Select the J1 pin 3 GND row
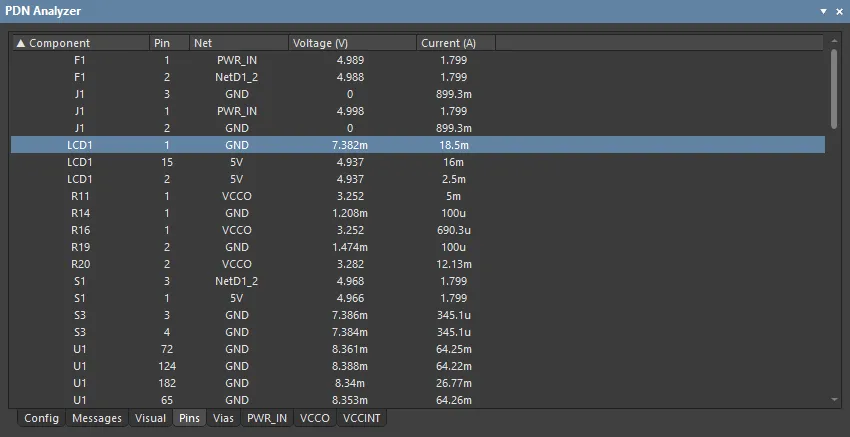 [418, 94]
